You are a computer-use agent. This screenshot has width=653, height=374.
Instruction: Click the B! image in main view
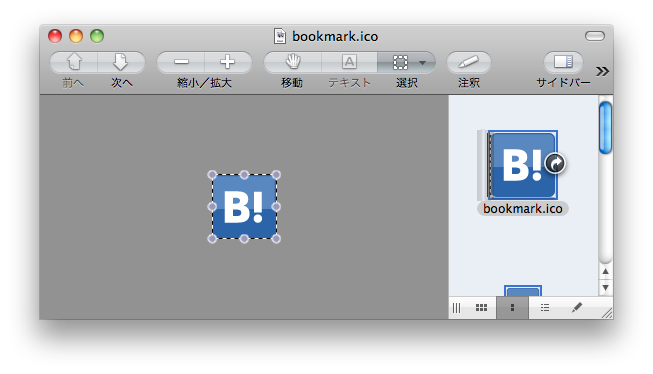244,207
